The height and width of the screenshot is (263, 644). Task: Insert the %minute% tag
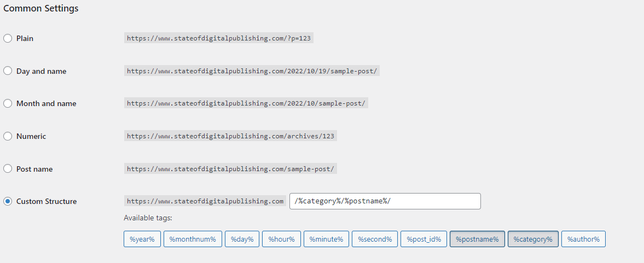click(326, 239)
